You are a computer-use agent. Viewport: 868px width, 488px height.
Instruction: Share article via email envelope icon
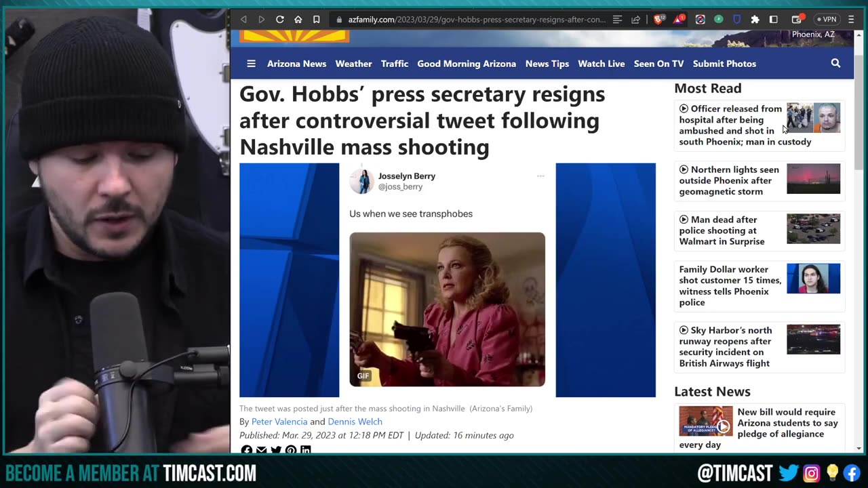pyautogui.click(x=262, y=451)
